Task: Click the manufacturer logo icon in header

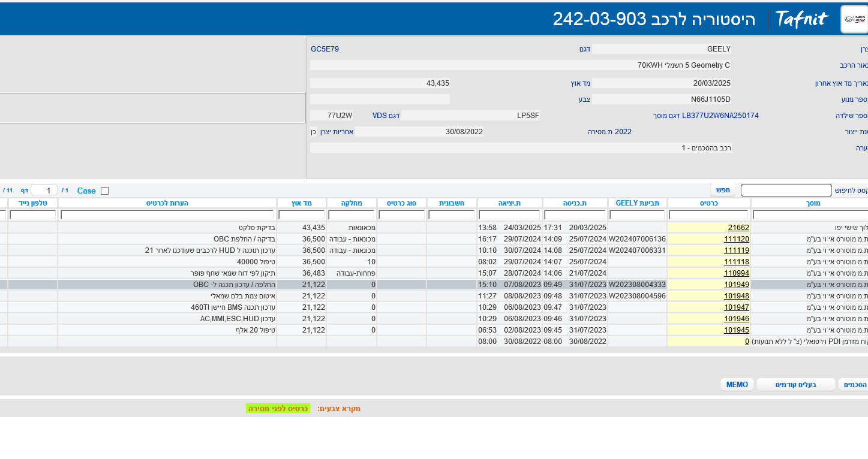Action: (854, 19)
